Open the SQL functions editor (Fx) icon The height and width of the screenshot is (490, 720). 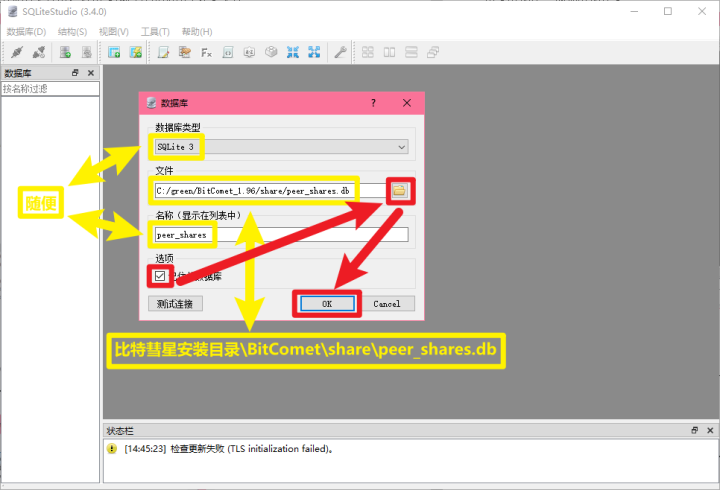coord(206,53)
